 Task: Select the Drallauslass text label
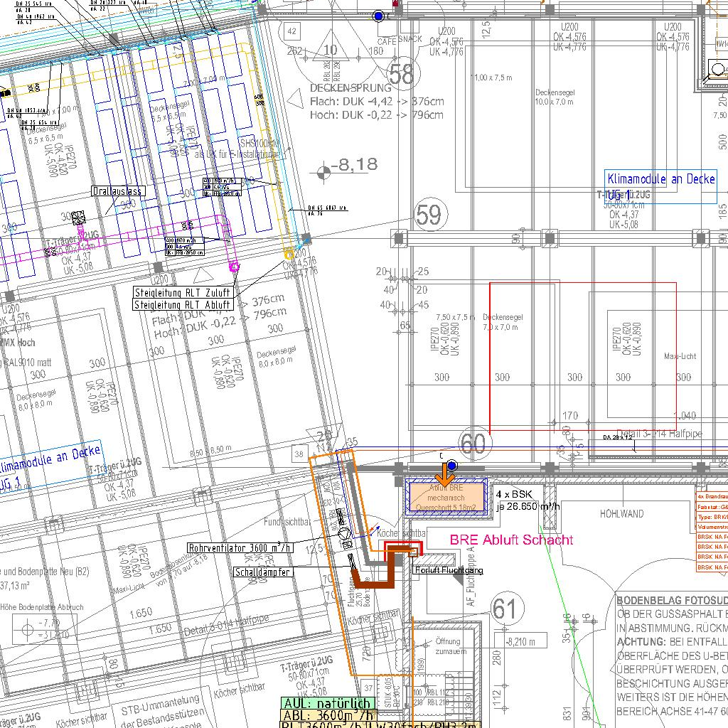point(118,192)
